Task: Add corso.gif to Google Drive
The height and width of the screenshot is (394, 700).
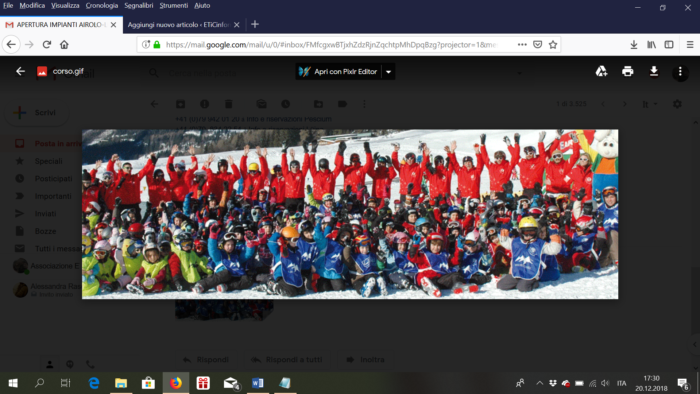Action: click(x=601, y=71)
